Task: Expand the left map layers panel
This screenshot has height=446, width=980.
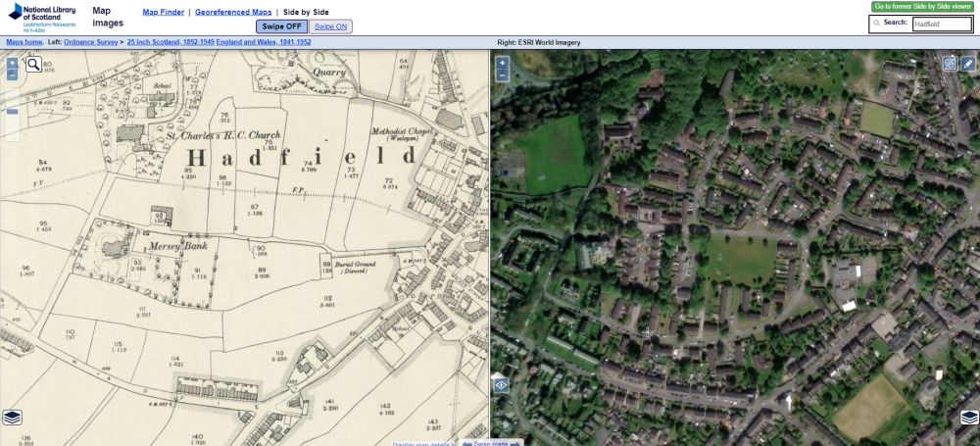Action: 12,419
